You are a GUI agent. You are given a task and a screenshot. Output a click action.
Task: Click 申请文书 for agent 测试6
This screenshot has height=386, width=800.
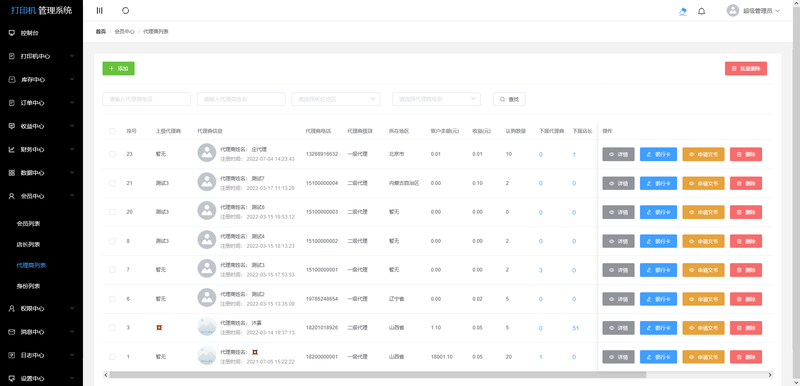tap(704, 212)
